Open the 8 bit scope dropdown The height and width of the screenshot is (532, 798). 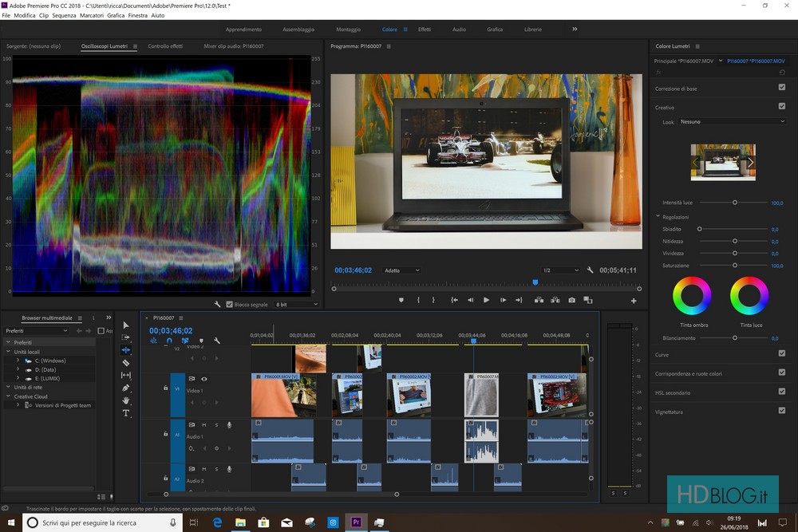[297, 304]
